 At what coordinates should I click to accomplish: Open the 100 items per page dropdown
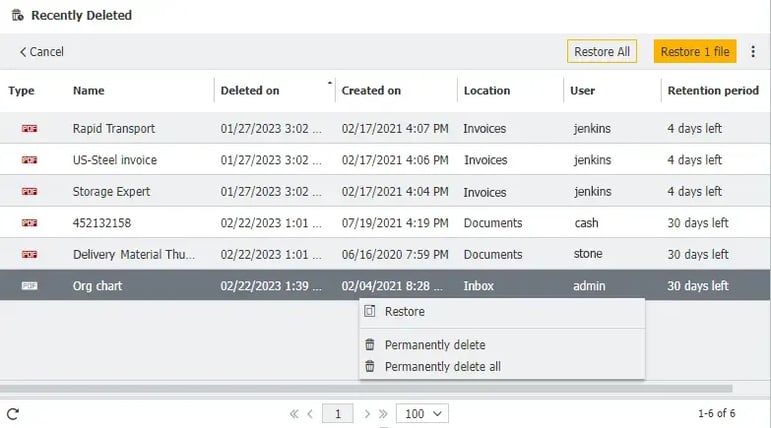(x=422, y=414)
